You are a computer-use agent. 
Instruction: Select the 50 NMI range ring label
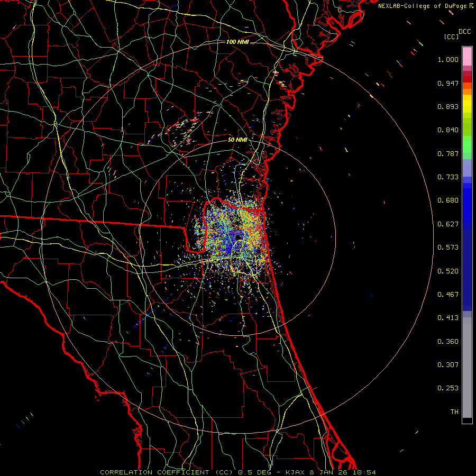coord(237,140)
